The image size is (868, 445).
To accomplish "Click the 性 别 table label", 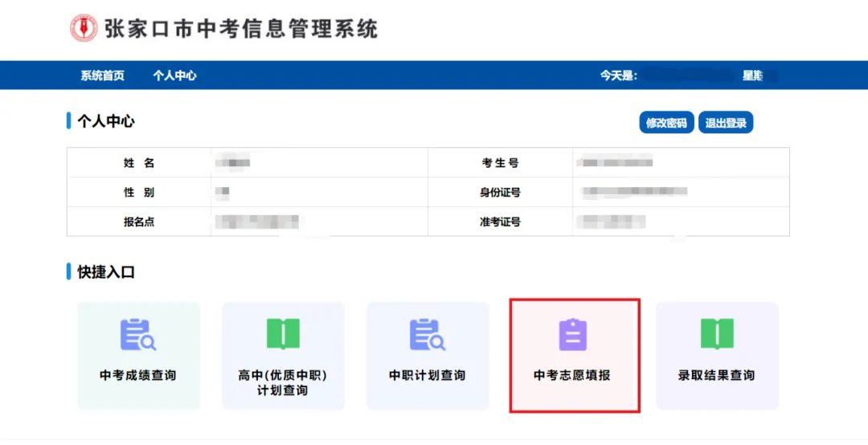I will coord(139,193).
